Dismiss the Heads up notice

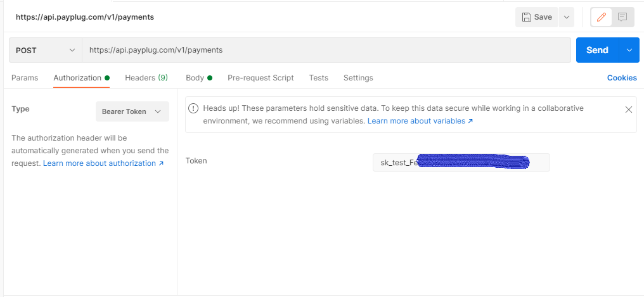(628, 110)
